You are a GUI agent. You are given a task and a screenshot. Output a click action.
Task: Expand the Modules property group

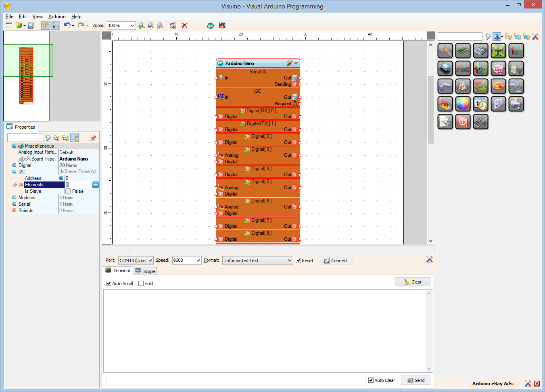[x=15, y=197]
